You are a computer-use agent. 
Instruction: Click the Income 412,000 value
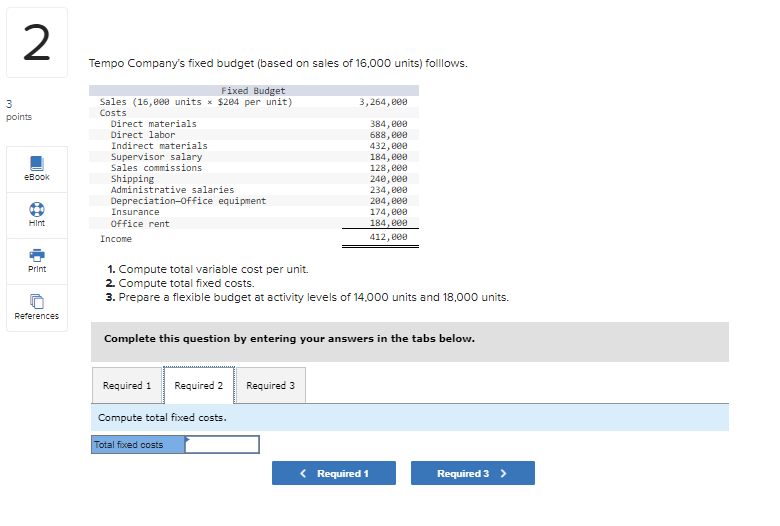tap(389, 237)
